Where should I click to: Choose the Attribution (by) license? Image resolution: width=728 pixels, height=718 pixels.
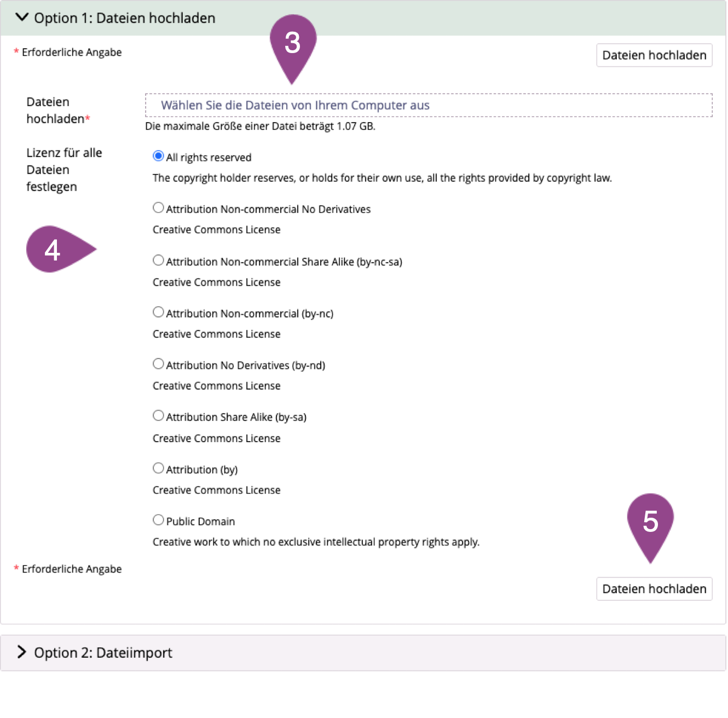pyautogui.click(x=158, y=468)
